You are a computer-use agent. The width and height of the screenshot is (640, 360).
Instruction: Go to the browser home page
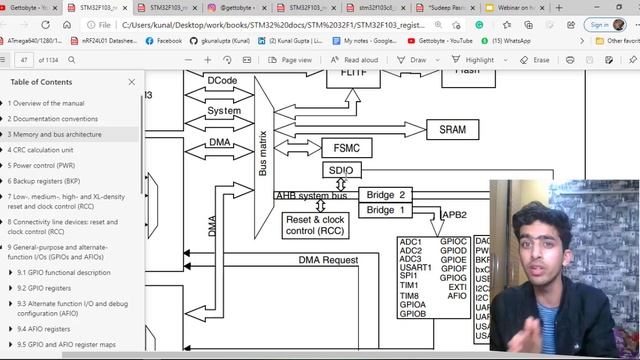tap(67, 25)
